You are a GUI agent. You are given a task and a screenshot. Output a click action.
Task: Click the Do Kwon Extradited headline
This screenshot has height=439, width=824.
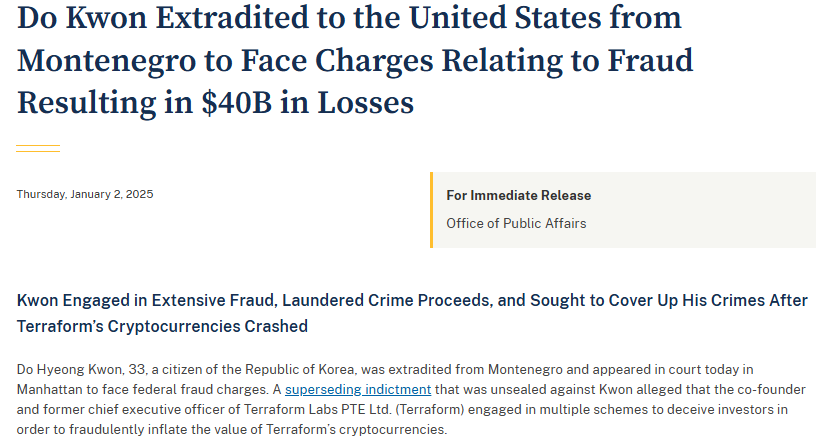pyautogui.click(x=355, y=60)
